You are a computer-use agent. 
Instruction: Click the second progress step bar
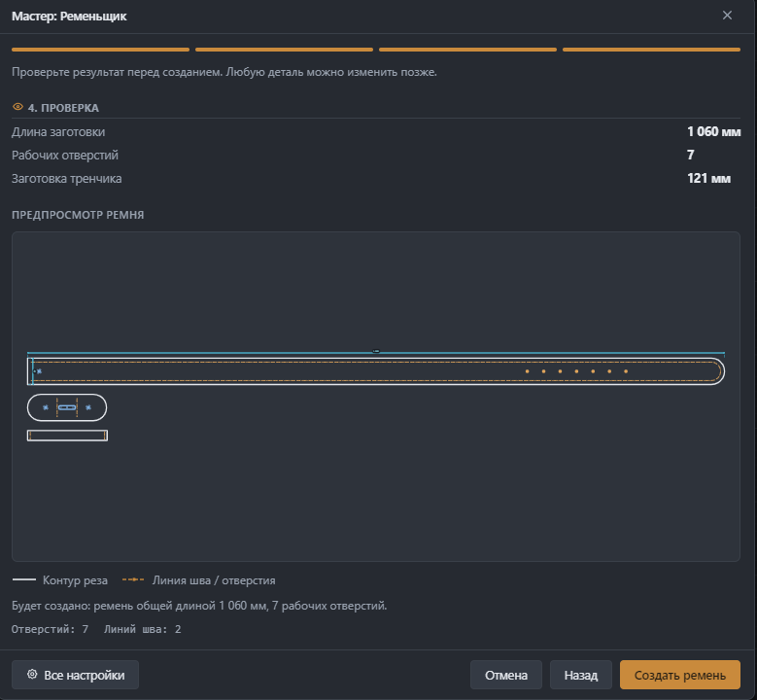284,50
